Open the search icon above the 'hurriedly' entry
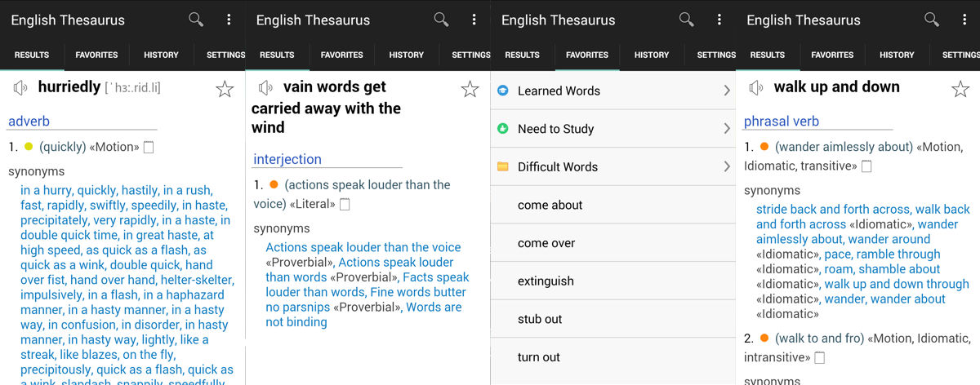 click(x=196, y=20)
